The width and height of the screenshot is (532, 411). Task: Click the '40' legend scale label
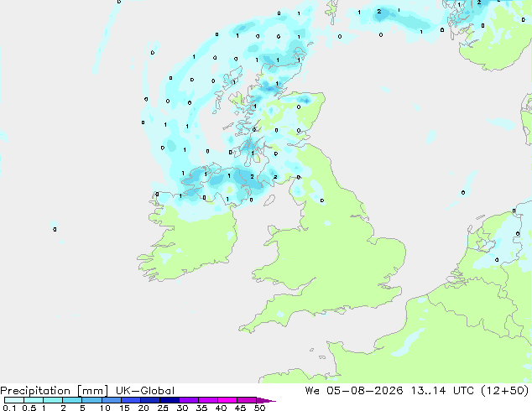(x=221, y=408)
